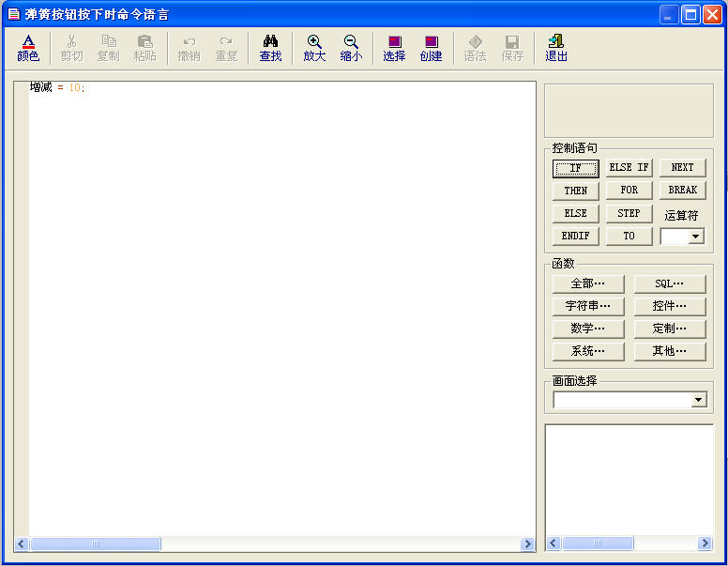This screenshot has width=728, height=566.
Task: Click in the code editor after 增减 = 10;
Action: (88, 88)
